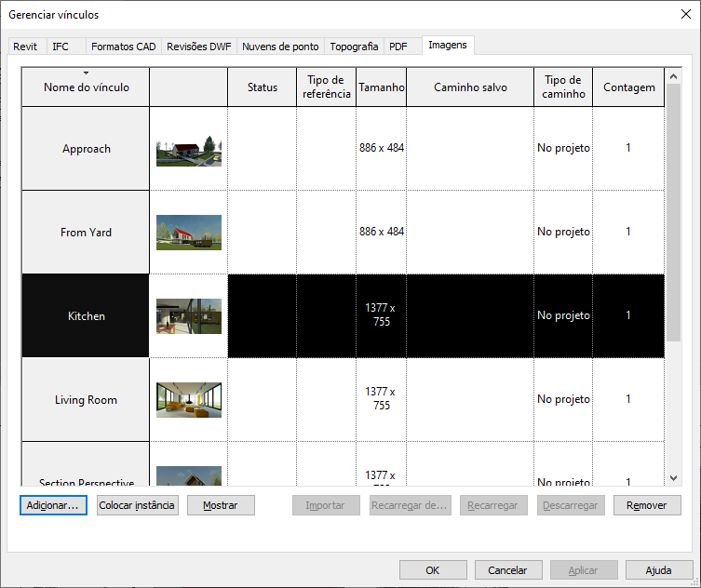Click the Aplicar button
The width and height of the screenshot is (701, 588).
coord(584,570)
